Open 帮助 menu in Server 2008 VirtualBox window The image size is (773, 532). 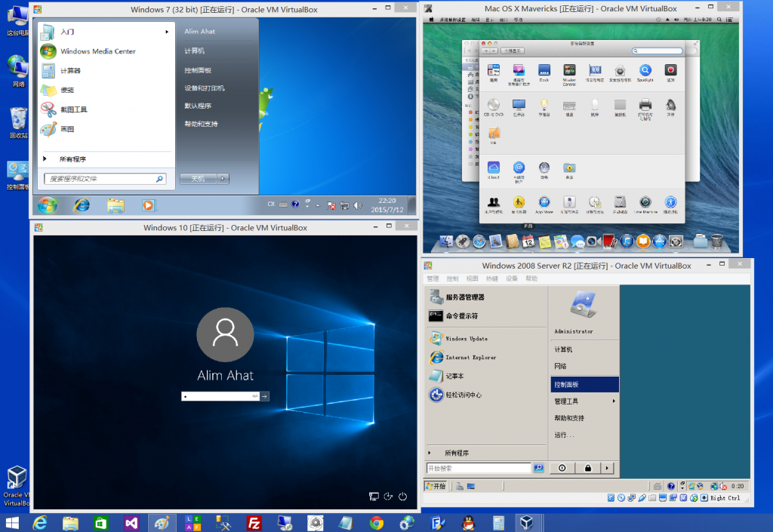[531, 278]
